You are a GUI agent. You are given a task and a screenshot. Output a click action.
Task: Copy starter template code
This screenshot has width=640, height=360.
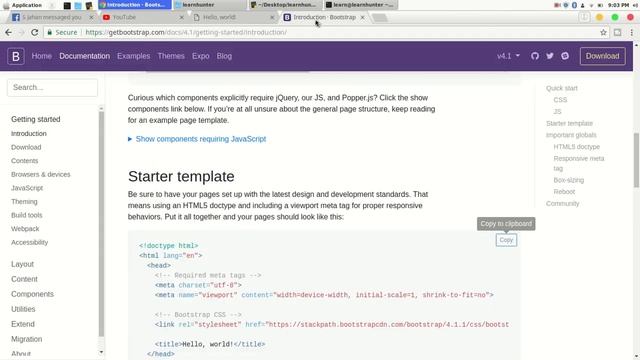click(x=506, y=240)
